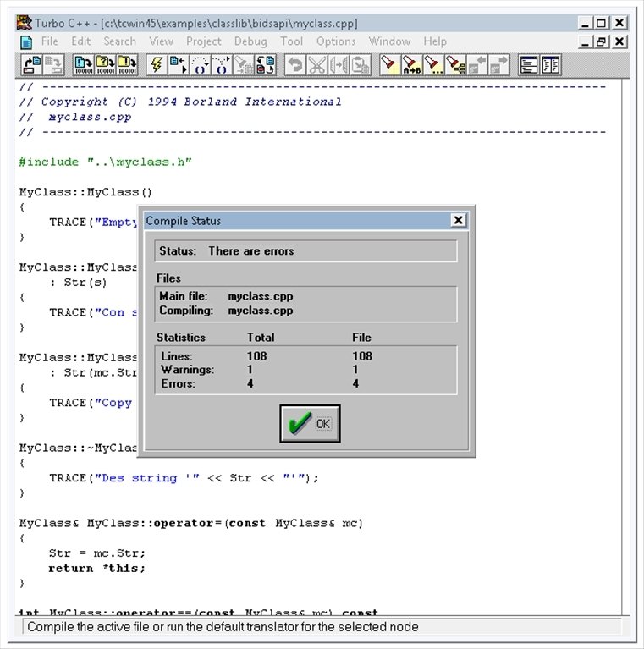
Task: Click the grayed-out Save file toolbar icon
Action: 53,65
